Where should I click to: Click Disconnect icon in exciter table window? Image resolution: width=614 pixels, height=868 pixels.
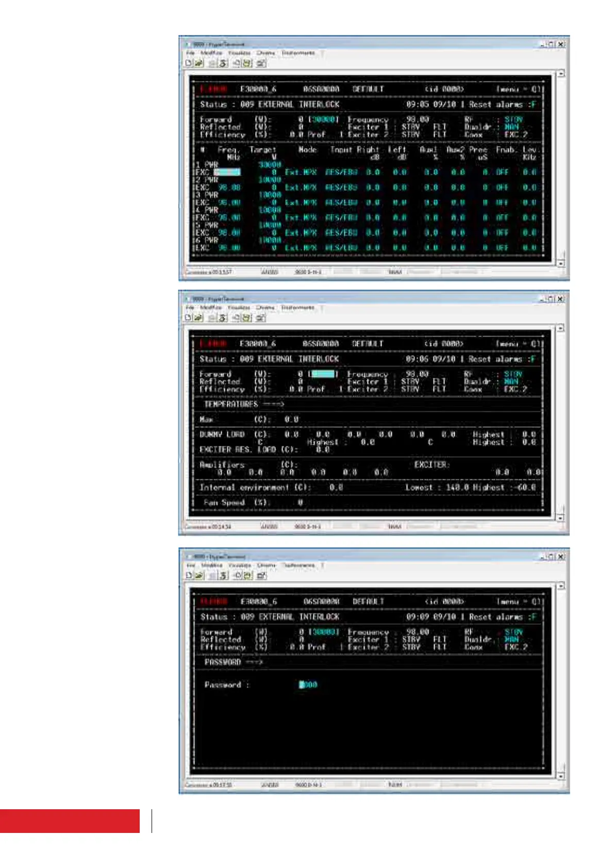223,63
